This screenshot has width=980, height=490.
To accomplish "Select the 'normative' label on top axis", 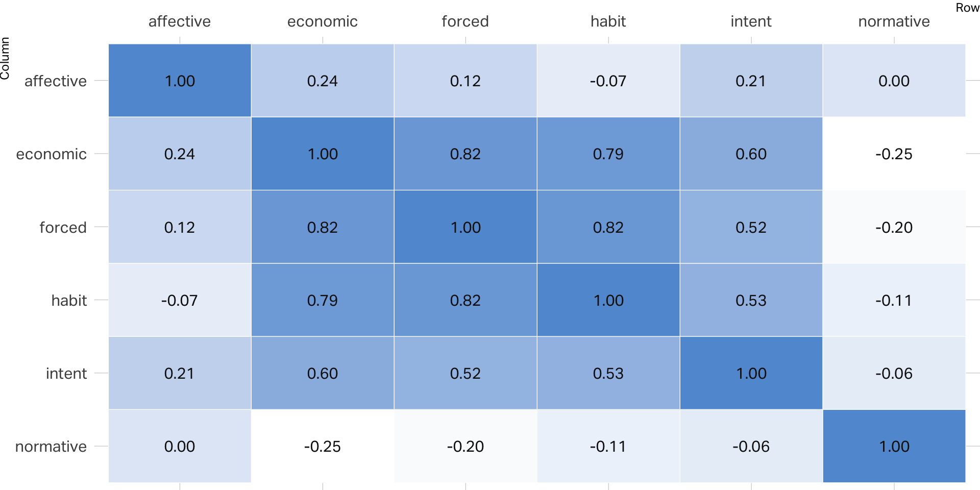I will tap(894, 21).
